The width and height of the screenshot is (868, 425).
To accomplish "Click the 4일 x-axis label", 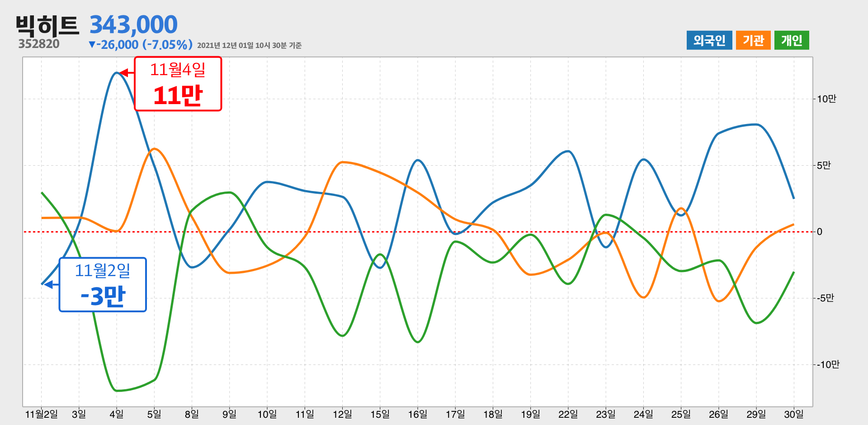I will point(117,414).
